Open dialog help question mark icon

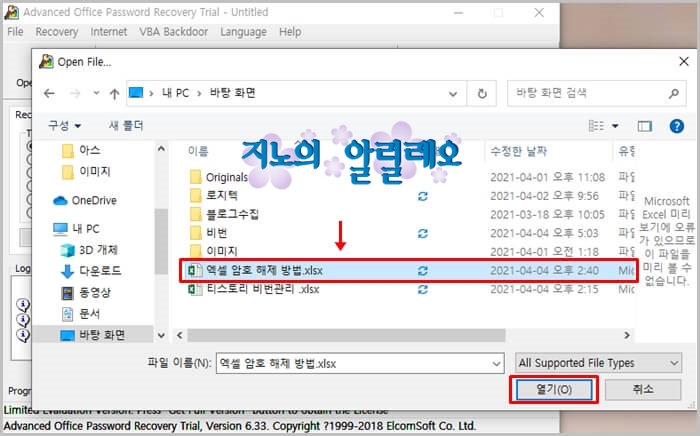[x=677, y=126]
